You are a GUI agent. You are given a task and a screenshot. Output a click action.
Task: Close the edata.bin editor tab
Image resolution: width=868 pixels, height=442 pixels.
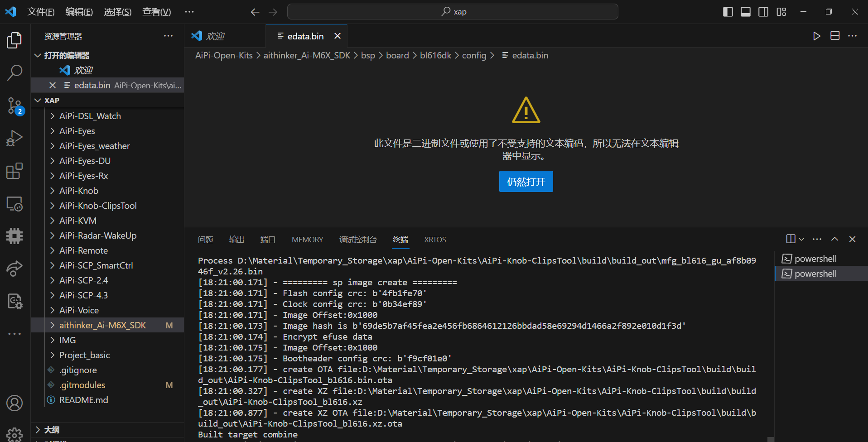[338, 36]
